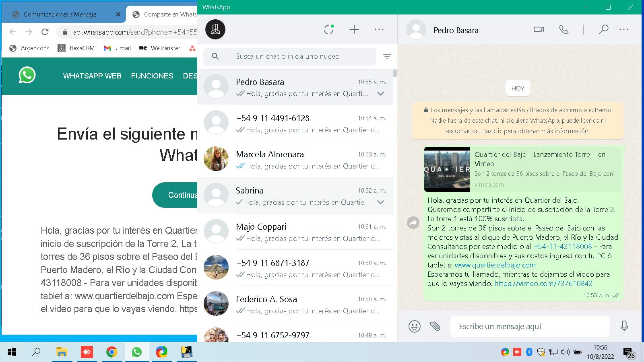Open Windows Start menu

(x=12, y=352)
